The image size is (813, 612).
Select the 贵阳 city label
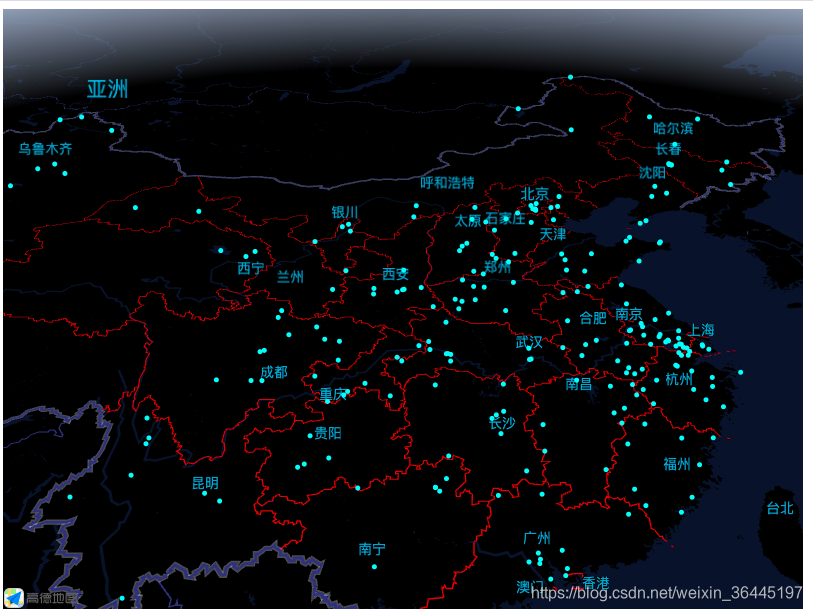pos(328,433)
